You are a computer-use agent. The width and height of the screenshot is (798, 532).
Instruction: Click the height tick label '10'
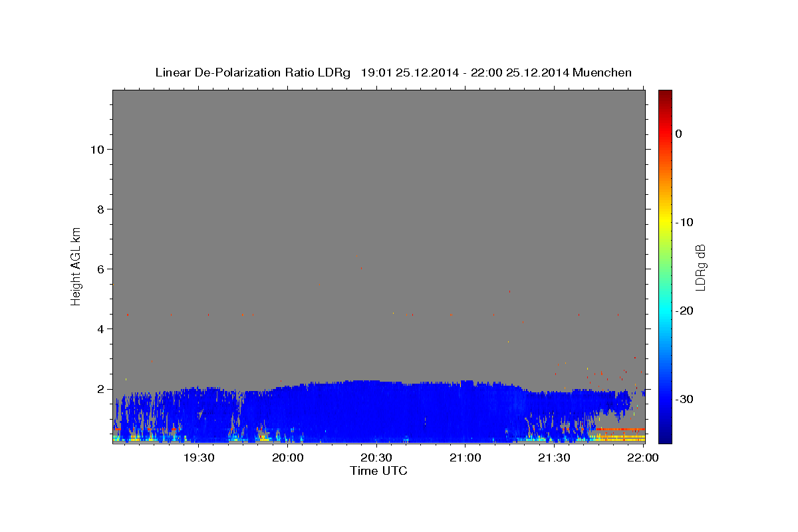click(x=96, y=149)
